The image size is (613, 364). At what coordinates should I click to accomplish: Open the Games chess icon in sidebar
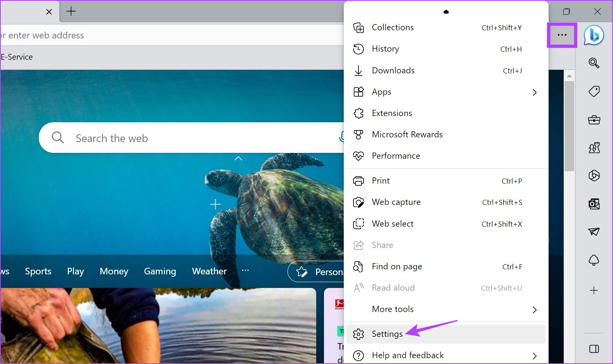pos(594,148)
